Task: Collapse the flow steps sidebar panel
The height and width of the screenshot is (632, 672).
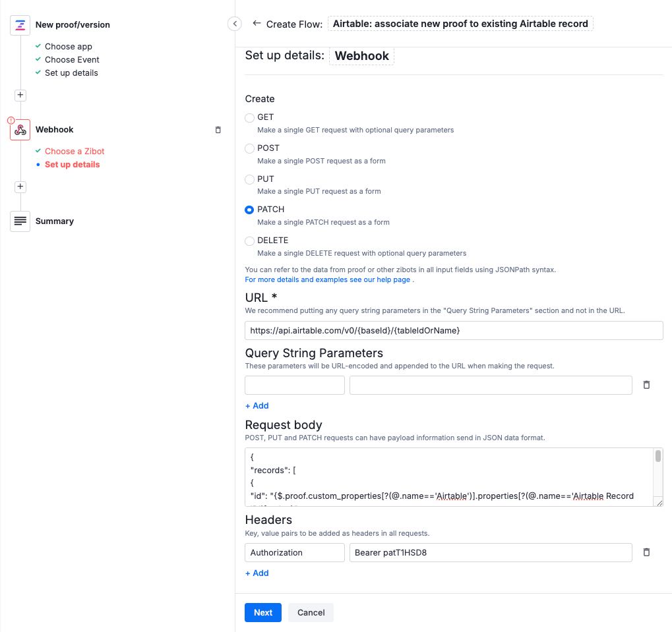Action: pos(235,23)
